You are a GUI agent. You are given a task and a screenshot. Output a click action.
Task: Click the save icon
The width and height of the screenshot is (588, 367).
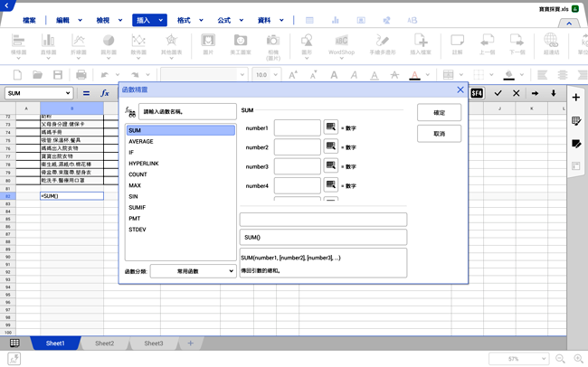[57, 75]
